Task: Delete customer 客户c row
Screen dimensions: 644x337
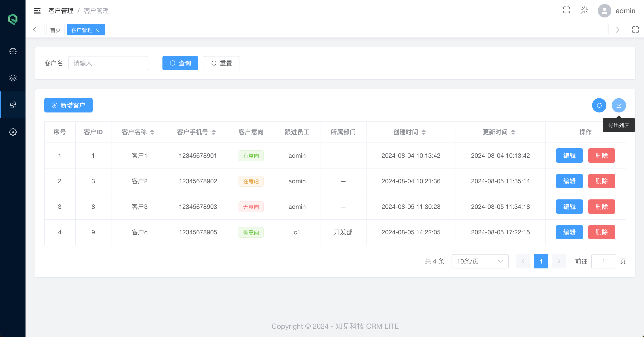Action: pos(601,232)
